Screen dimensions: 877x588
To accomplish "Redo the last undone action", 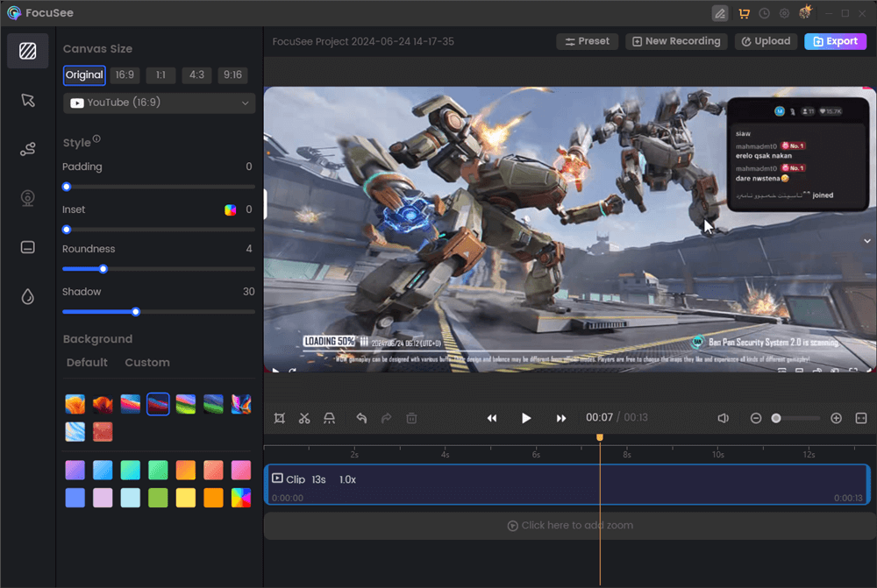I will pyautogui.click(x=387, y=418).
